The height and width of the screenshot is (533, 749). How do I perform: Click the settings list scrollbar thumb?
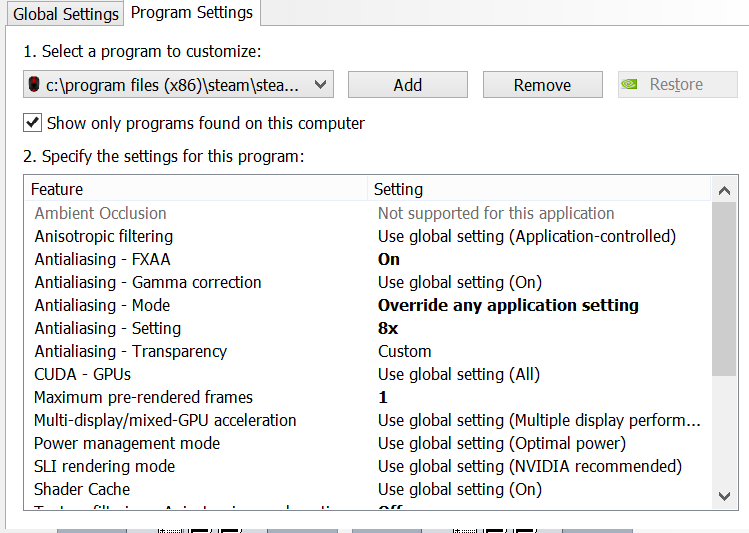tap(724, 289)
